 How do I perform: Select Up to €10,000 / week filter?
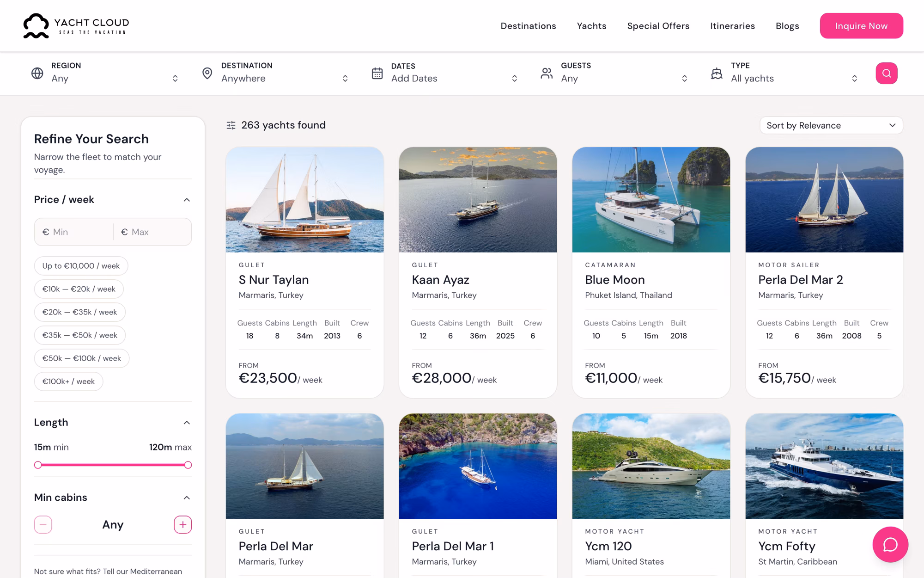click(x=81, y=266)
